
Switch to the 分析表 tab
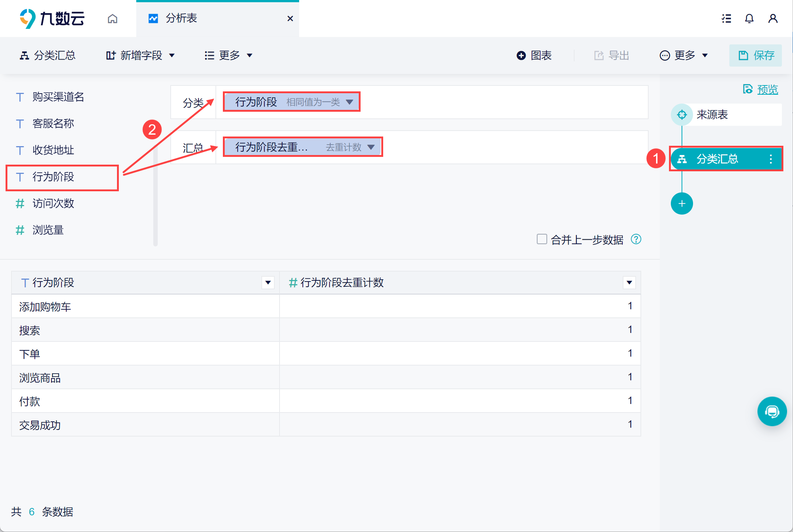pos(181,18)
